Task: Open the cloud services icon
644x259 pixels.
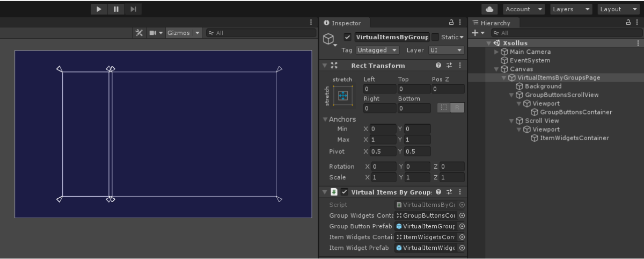Action: 489,9
